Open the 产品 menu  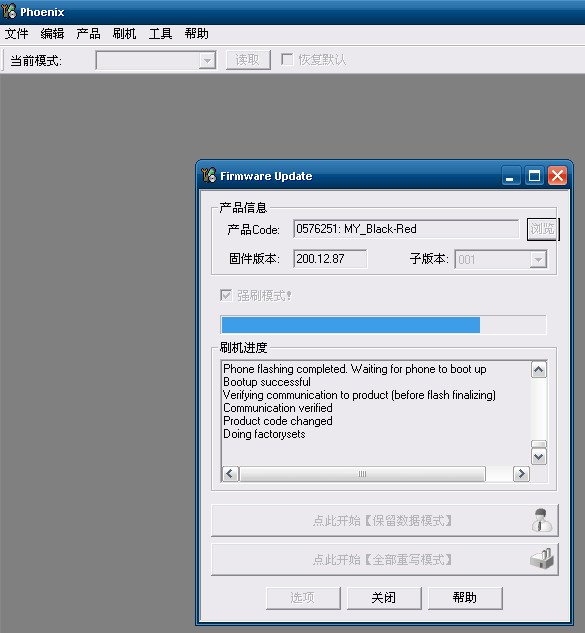pyautogui.click(x=88, y=34)
